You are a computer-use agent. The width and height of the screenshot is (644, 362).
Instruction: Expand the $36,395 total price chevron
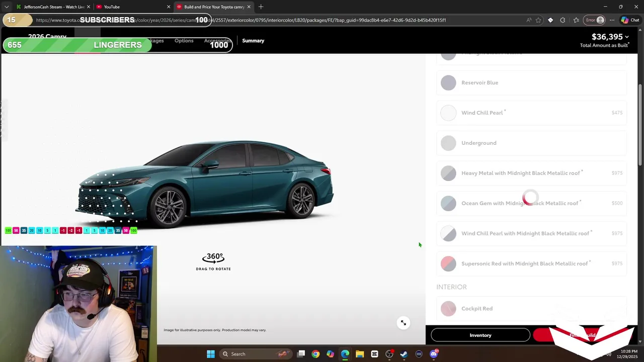(x=626, y=37)
